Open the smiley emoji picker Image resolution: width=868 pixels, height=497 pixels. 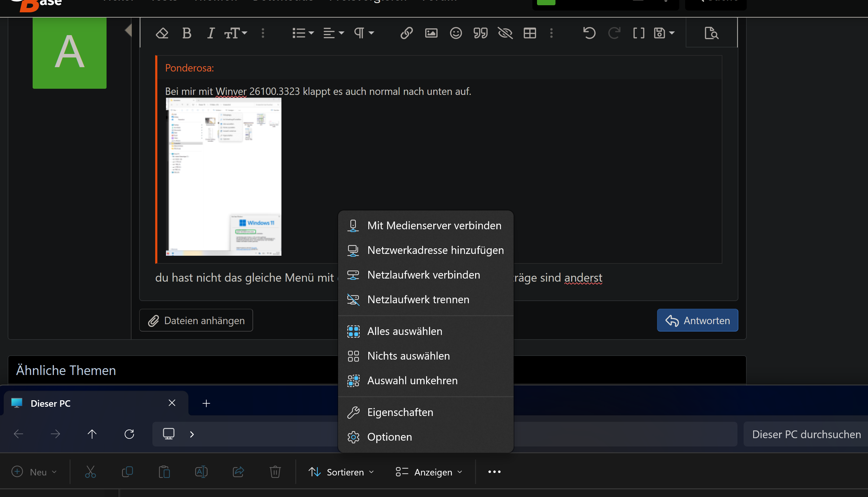[x=456, y=34]
